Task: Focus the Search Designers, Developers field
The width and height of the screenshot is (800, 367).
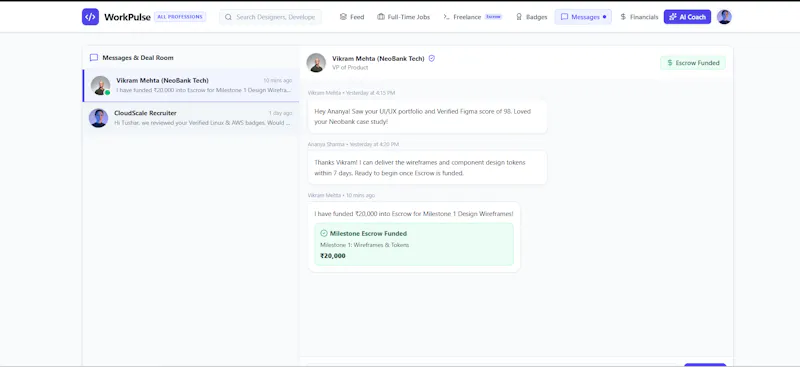Action: [270, 17]
